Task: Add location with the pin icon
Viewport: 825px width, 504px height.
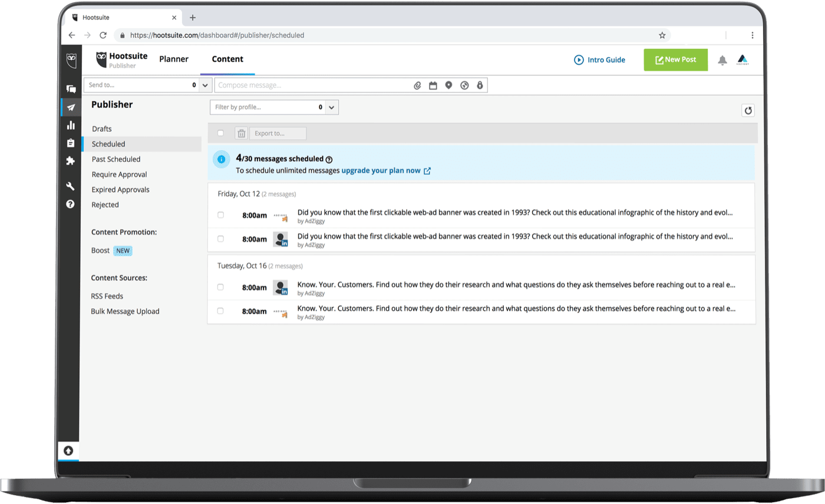Action: (x=448, y=85)
